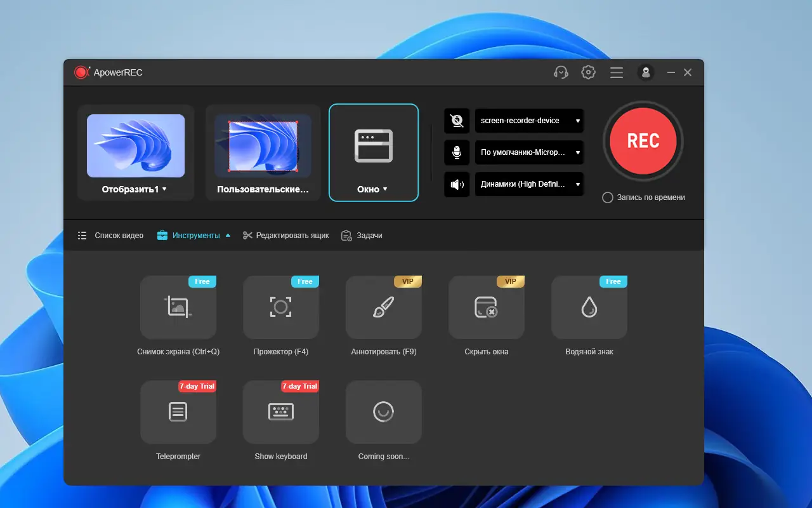Start recording with the red REC button
Screen dimensions: 812x508
643,141
